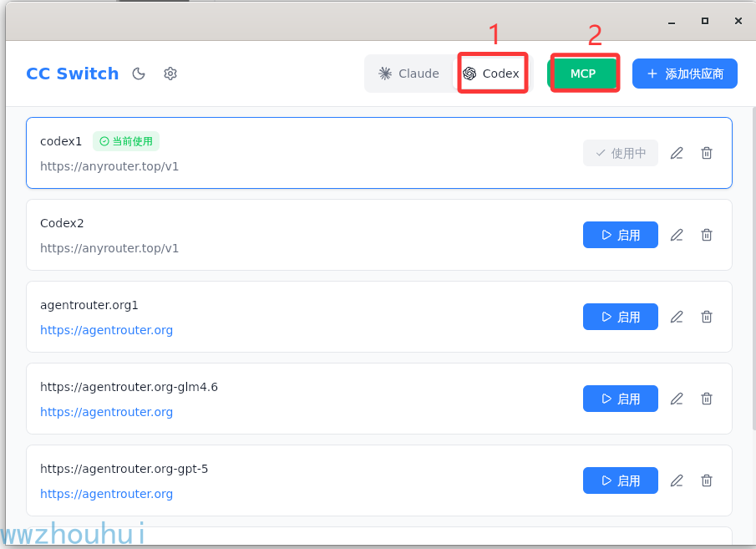This screenshot has height=549, width=756.
Task: Delete the Codex2 provider
Action: pos(707,235)
